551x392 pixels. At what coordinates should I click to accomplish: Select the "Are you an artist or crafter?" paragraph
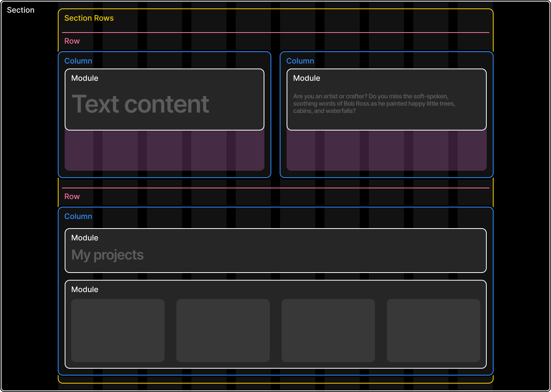pyautogui.click(x=374, y=104)
